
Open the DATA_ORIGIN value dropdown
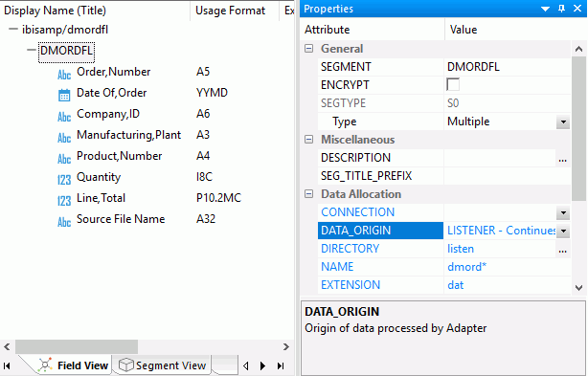tap(563, 231)
